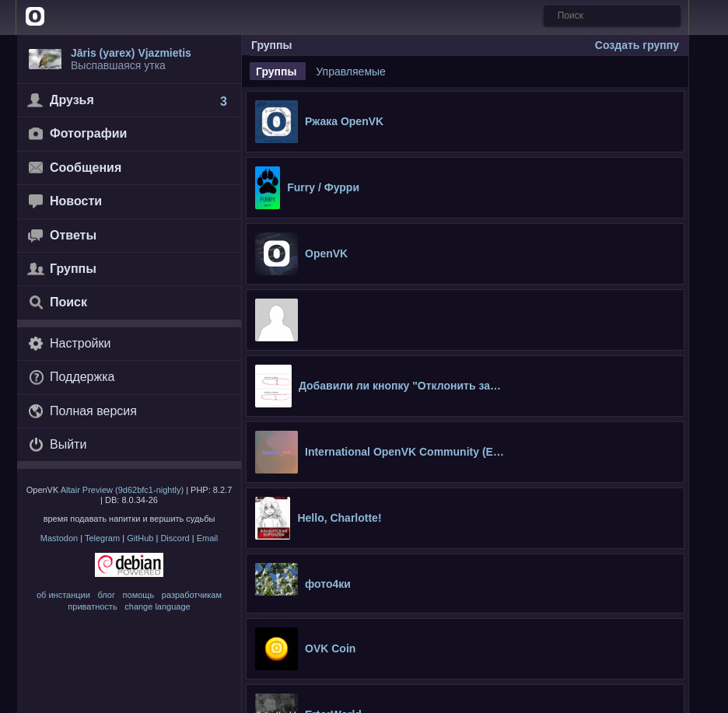Click the globe icon for full version

point(36,411)
